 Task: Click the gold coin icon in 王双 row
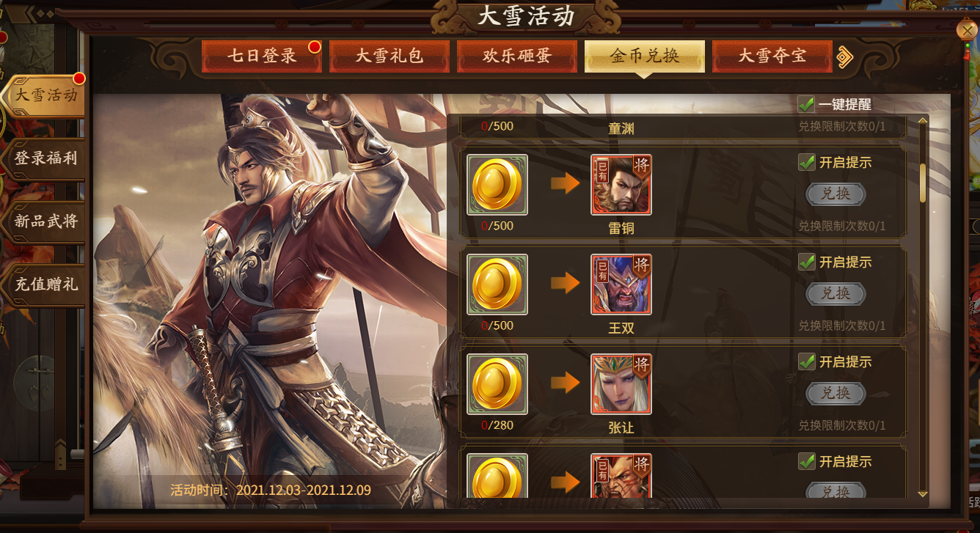click(x=497, y=284)
